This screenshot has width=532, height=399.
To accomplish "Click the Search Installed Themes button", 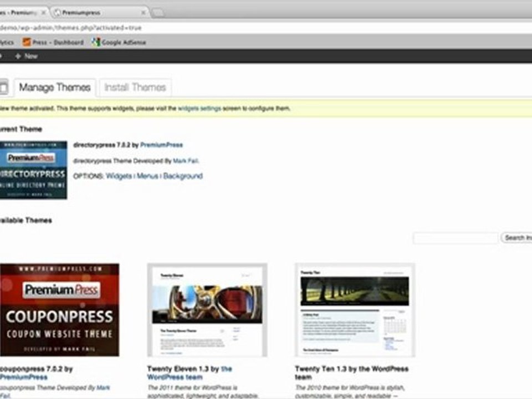I will click(x=516, y=238).
